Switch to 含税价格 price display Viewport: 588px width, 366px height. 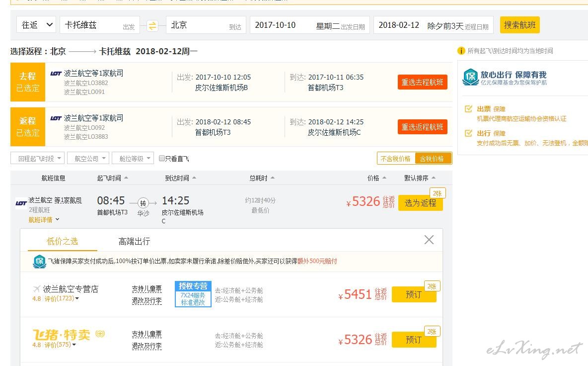(432, 159)
